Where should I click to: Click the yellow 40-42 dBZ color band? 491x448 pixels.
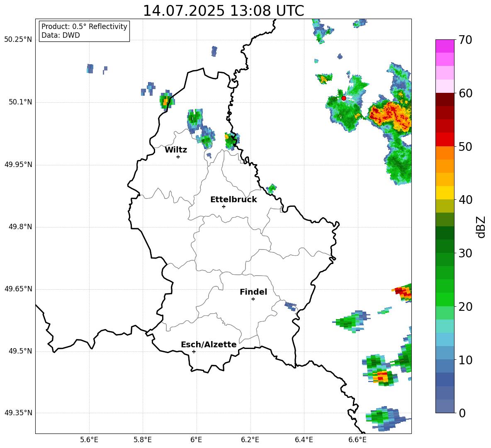pyautogui.click(x=445, y=193)
